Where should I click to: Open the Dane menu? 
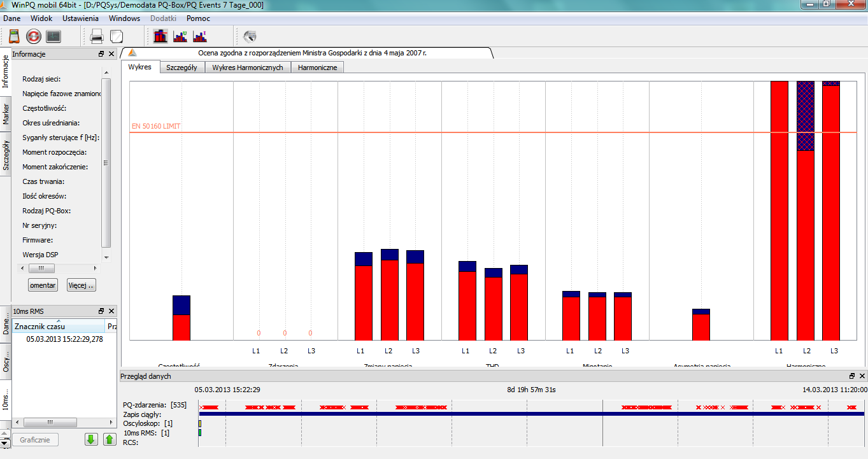(x=12, y=18)
